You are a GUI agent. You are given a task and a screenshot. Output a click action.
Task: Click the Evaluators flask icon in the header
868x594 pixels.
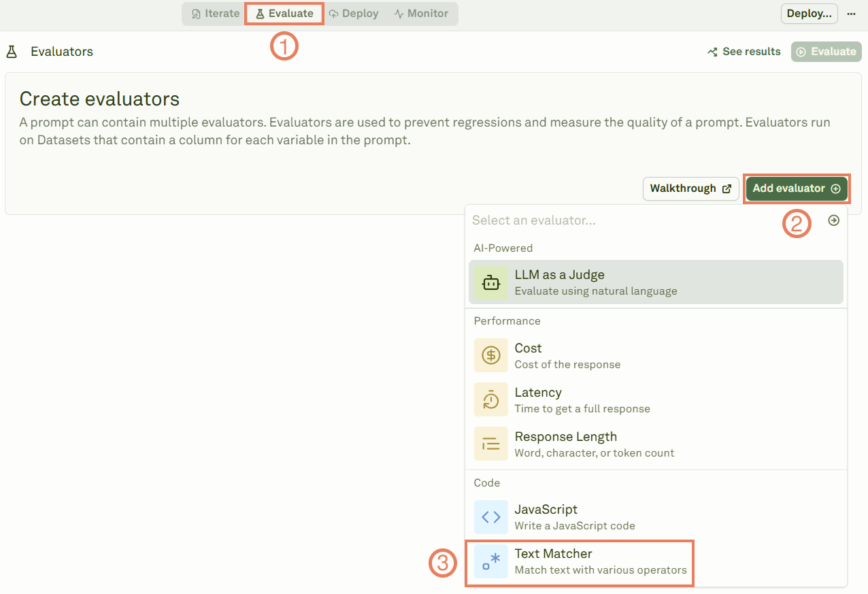(11, 51)
